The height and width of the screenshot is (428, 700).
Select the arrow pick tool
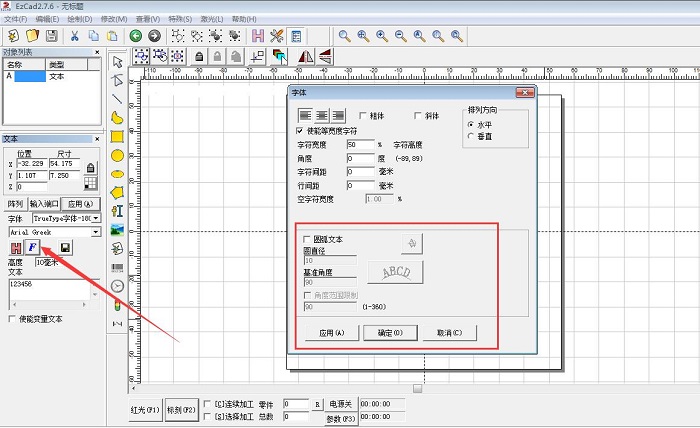(118, 60)
